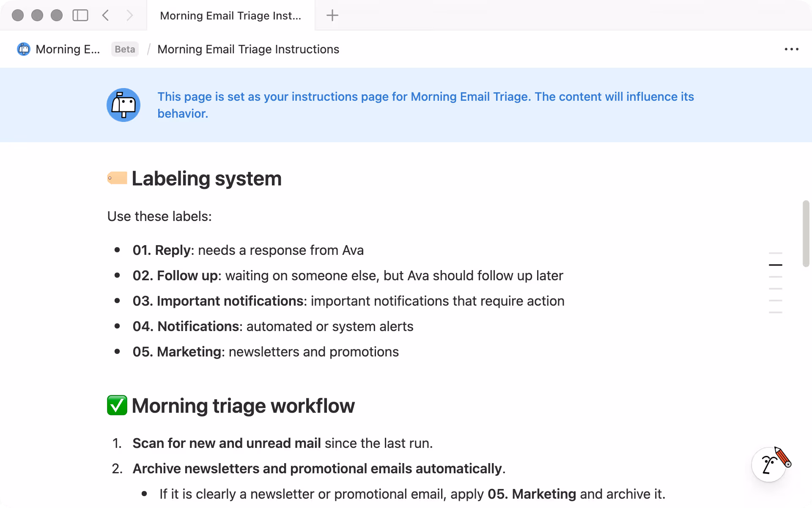Click the Beta badge
812x508 pixels.
tap(125, 49)
